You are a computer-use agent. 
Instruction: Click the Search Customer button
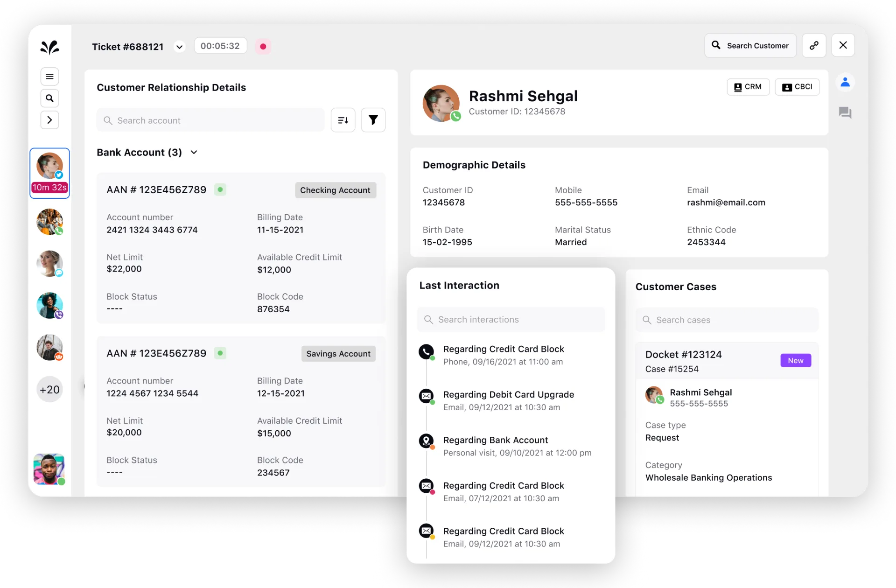pyautogui.click(x=750, y=45)
